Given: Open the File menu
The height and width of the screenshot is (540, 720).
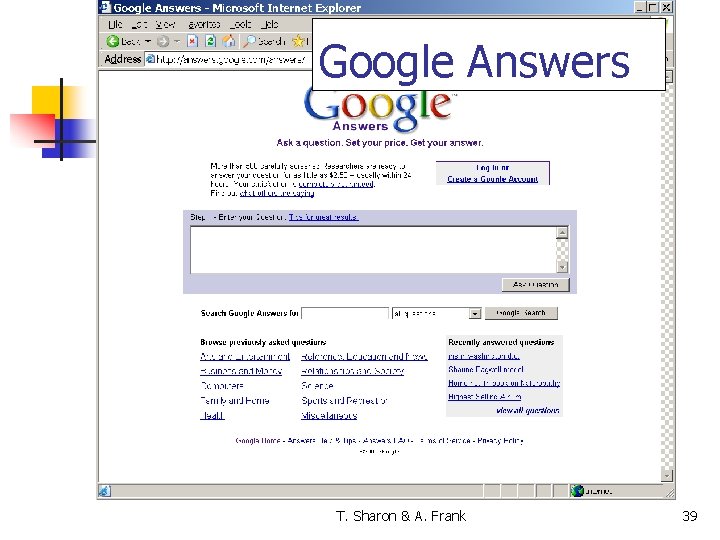Looking at the screenshot, I should pyautogui.click(x=115, y=24).
